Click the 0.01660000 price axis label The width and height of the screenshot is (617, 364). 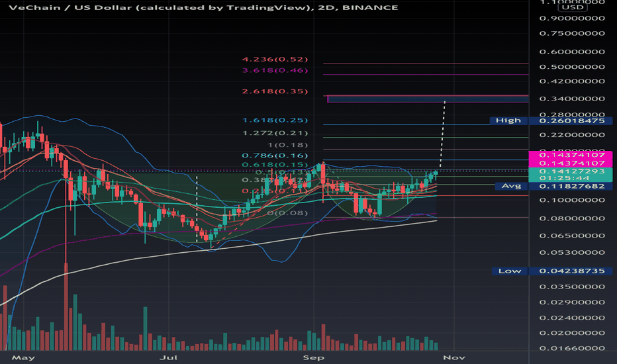(572, 348)
